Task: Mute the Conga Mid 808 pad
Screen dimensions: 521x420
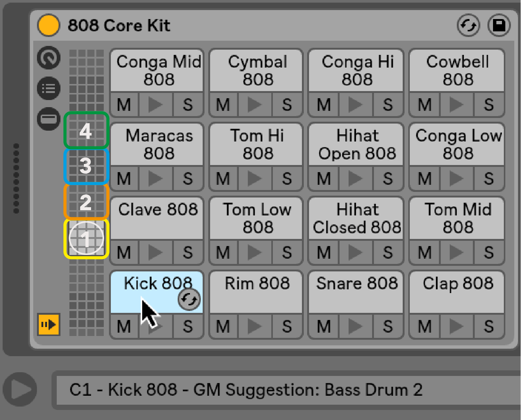Action: (124, 105)
